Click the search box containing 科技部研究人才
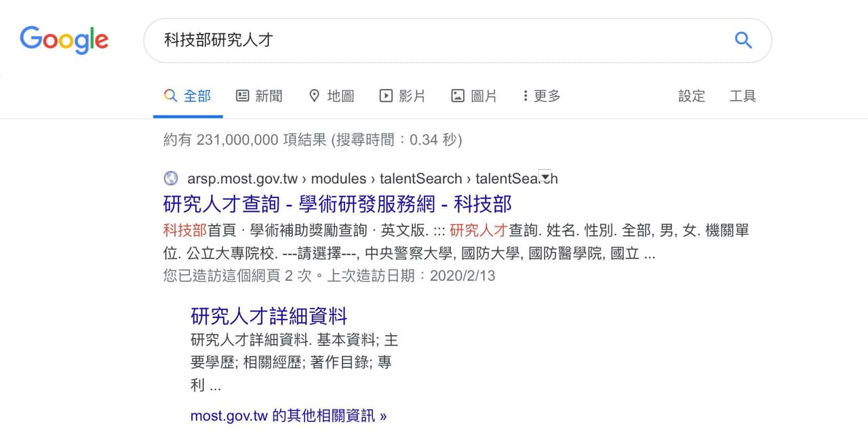Viewport: 868px width, 439px height. [x=457, y=40]
